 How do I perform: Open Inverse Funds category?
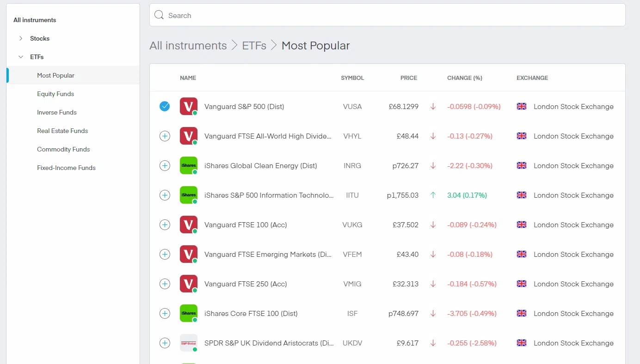pyautogui.click(x=57, y=112)
